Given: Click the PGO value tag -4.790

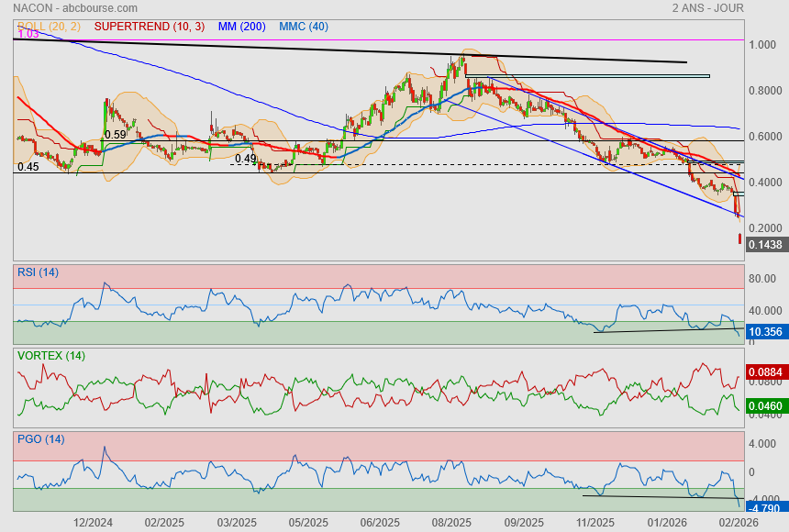Looking at the screenshot, I should point(763,506).
